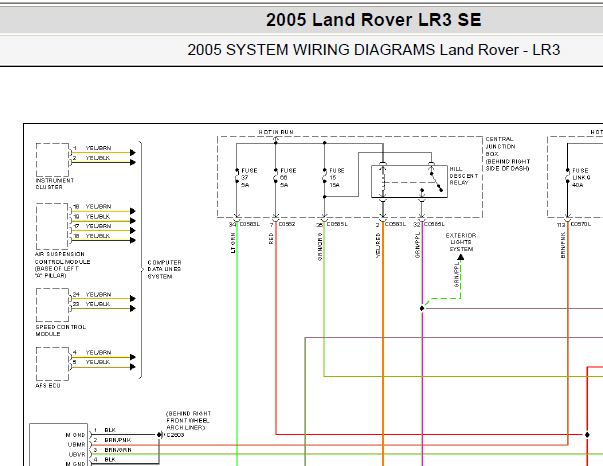Click the "FUSE 37 5A" label
Image resolution: width=603 pixels, height=466 pixels.
click(249, 178)
